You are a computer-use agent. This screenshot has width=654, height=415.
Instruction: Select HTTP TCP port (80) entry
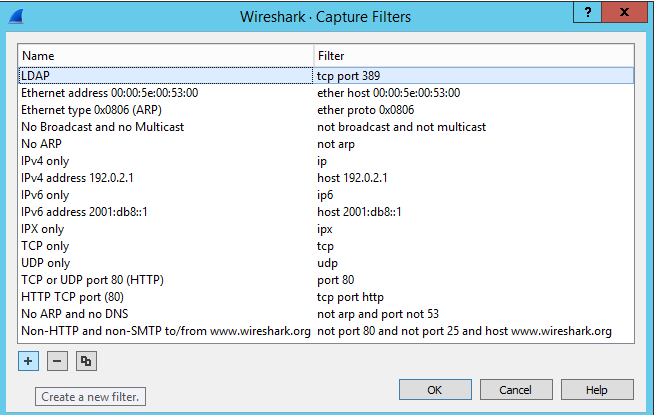72,297
